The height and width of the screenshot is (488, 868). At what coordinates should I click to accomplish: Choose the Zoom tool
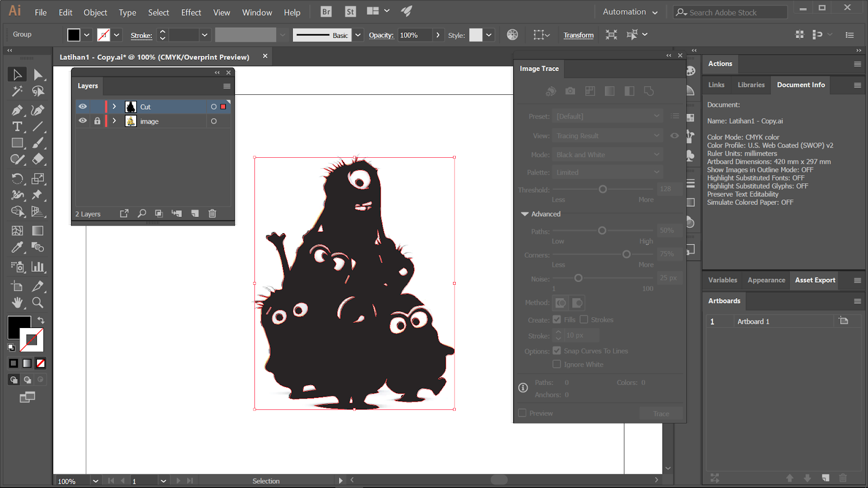37,303
